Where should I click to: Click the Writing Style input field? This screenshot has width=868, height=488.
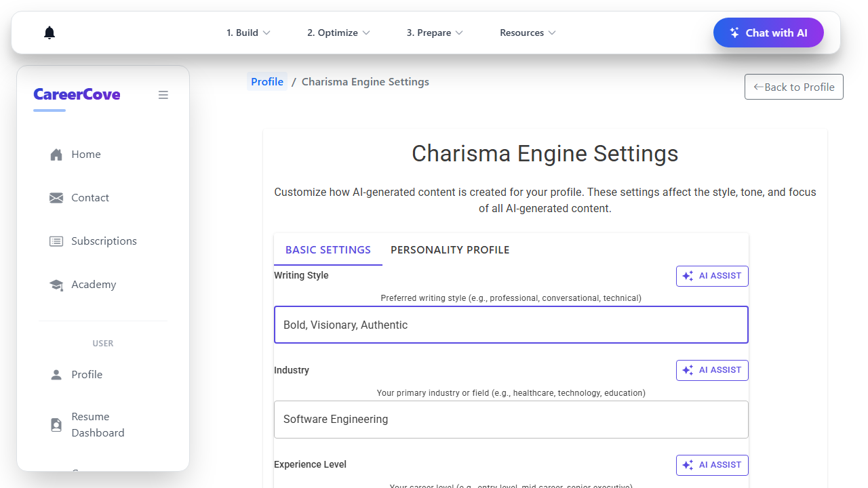(x=511, y=325)
